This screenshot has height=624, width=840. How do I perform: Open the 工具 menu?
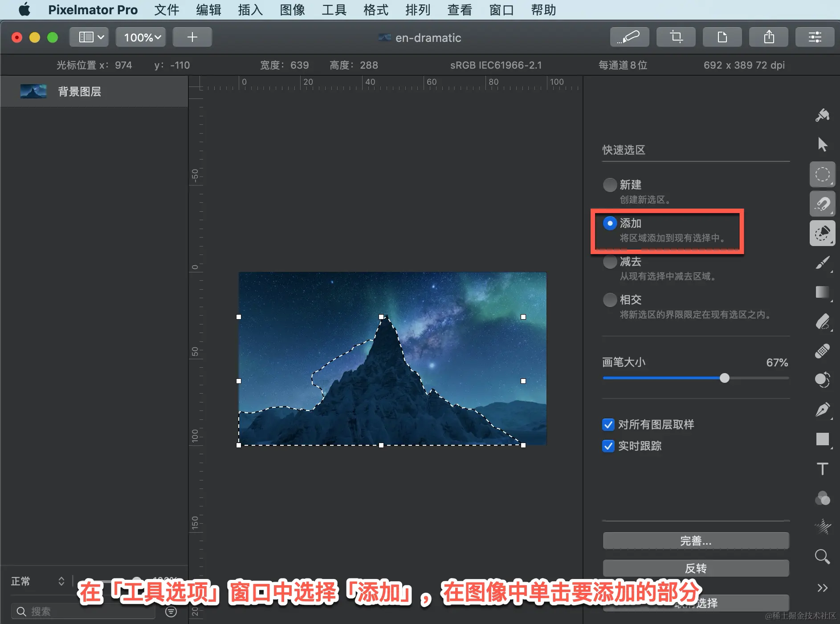(334, 9)
